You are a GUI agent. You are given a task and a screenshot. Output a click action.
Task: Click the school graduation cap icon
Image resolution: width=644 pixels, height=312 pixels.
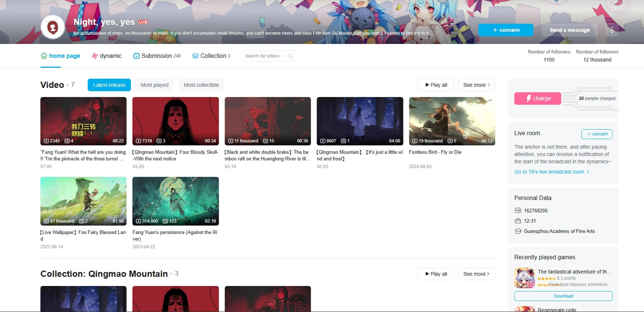coord(518,231)
